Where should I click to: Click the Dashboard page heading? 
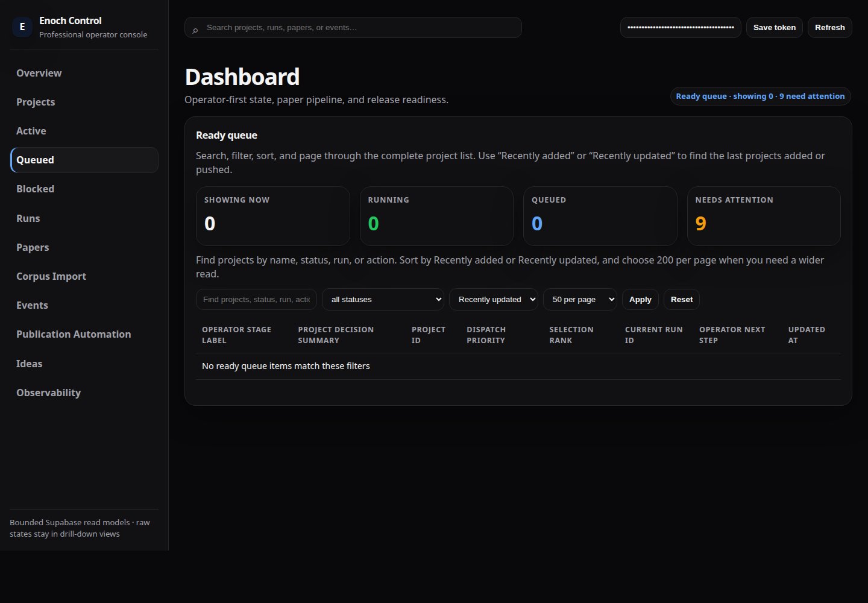point(242,77)
